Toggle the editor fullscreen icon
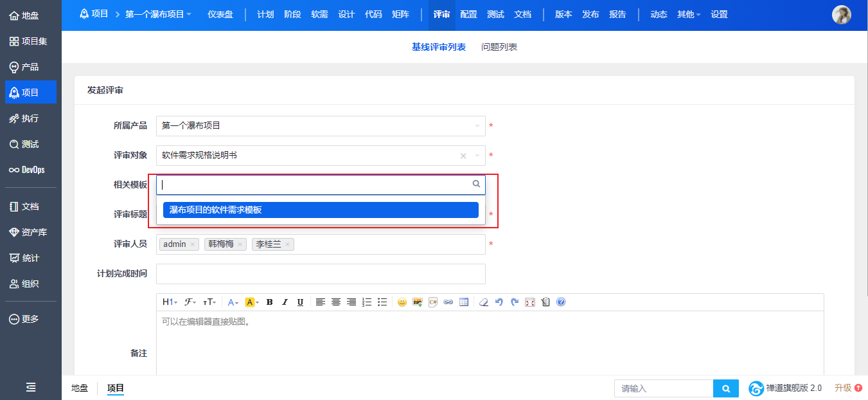This screenshot has height=400, width=868. (x=530, y=302)
